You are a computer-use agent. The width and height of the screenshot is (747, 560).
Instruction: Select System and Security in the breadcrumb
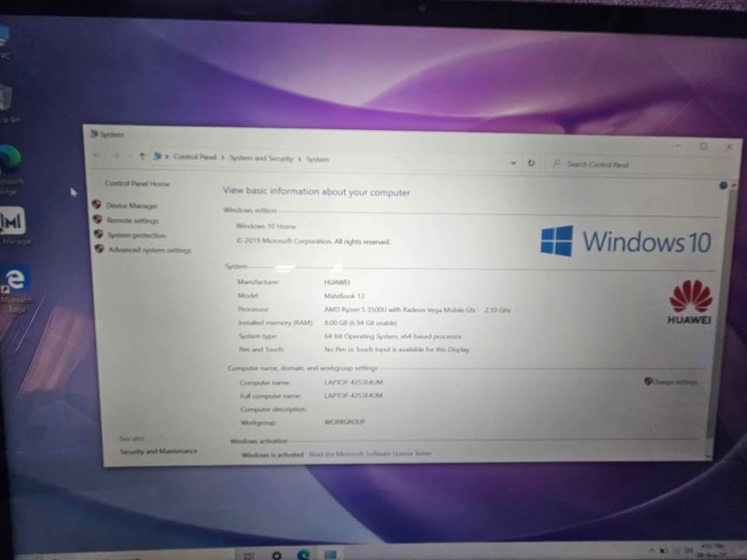tap(261, 158)
